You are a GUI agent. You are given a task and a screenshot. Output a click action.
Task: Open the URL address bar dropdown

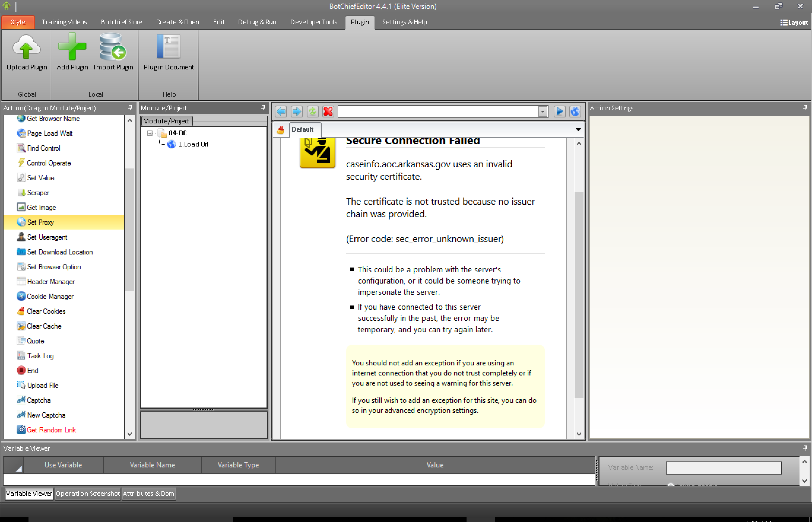(543, 112)
